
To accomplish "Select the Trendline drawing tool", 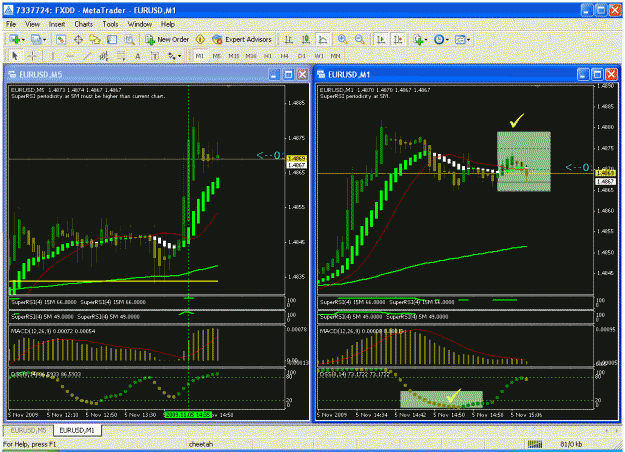I will pyautogui.click(x=87, y=56).
